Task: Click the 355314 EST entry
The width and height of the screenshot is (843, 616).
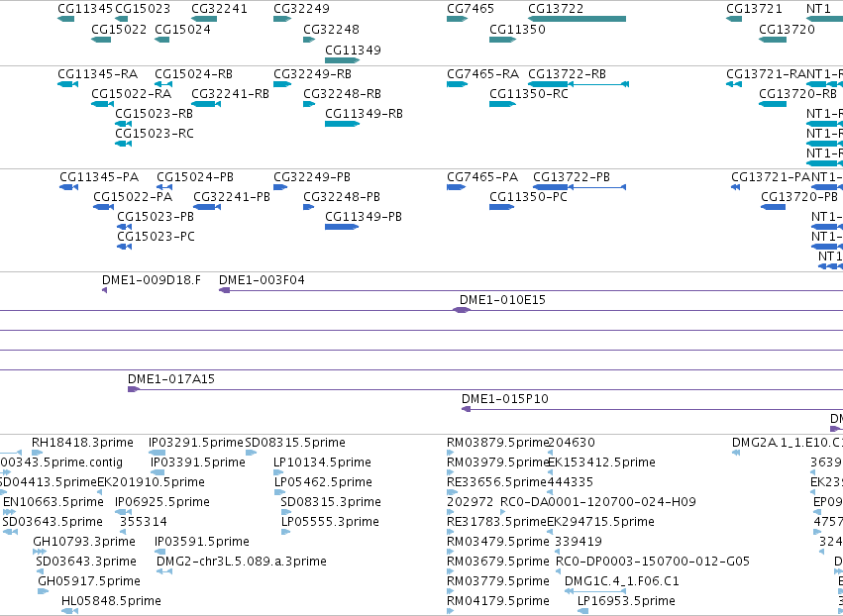Action: (x=143, y=523)
